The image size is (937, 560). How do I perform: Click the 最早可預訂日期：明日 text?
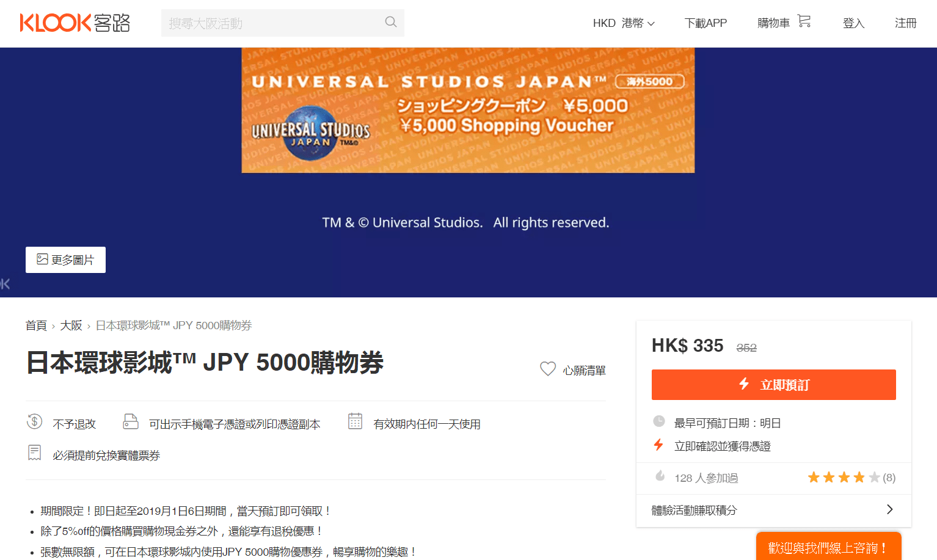coord(727,423)
